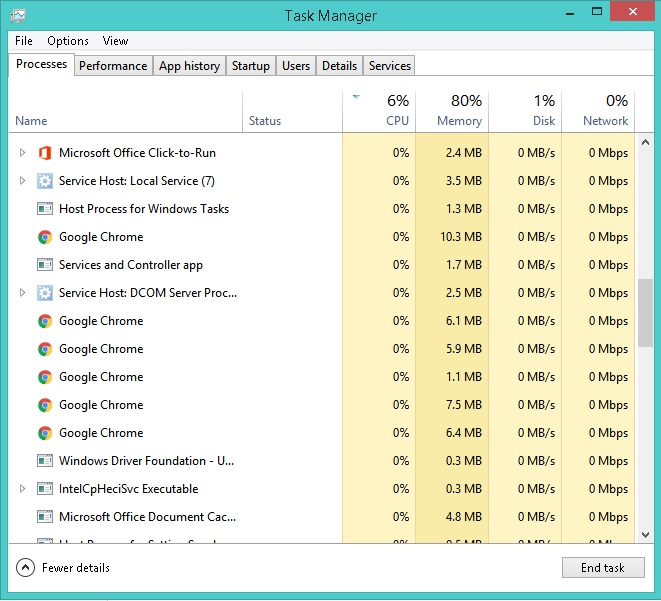Sort processes by CPU column
Screen dimensions: 661x601
click(379, 112)
